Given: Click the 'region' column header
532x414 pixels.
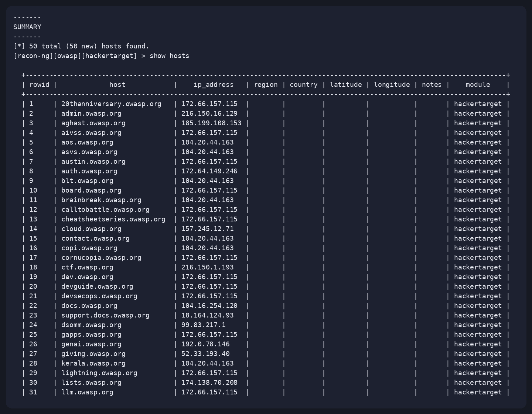Looking at the screenshot, I should point(266,85).
